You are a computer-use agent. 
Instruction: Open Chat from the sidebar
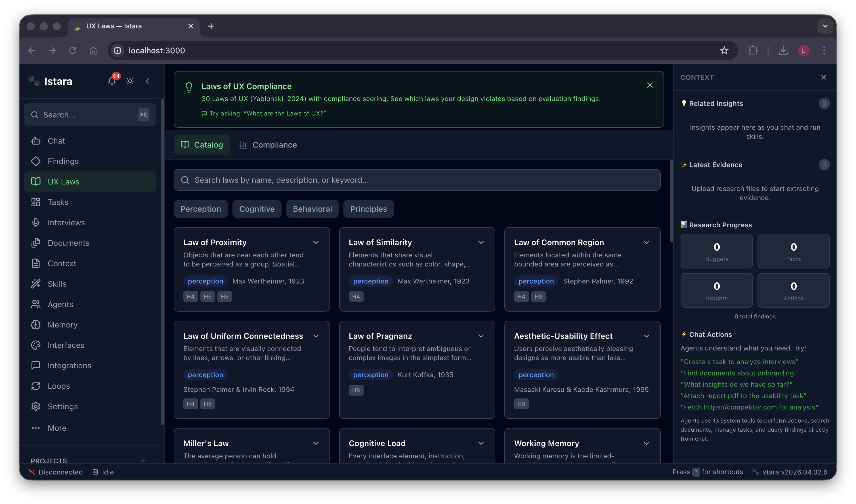click(56, 141)
